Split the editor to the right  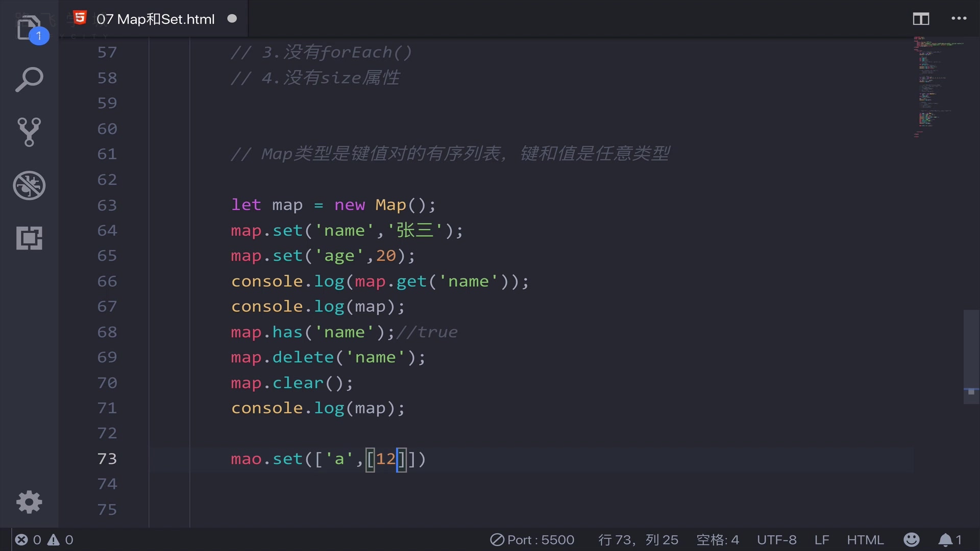pyautogui.click(x=921, y=19)
